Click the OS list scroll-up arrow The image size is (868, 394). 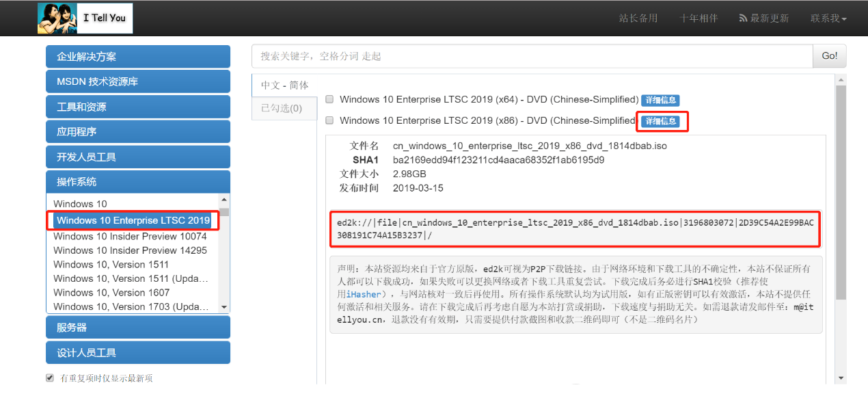(224, 199)
